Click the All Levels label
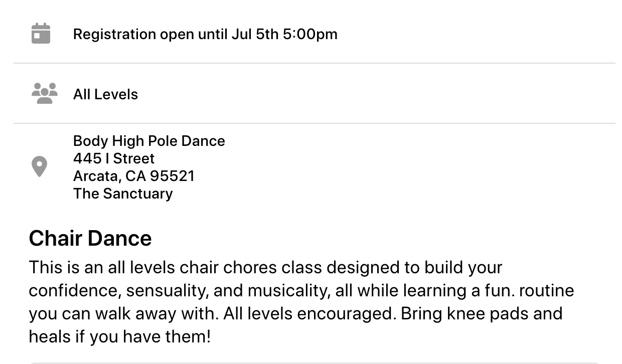Screen dimensions: 622x364 105,94
